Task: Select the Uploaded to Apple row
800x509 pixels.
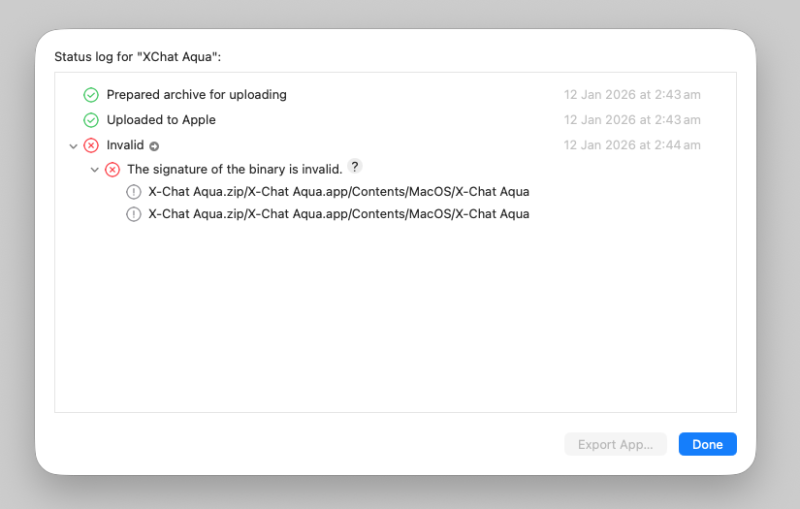Action: pyautogui.click(x=161, y=120)
